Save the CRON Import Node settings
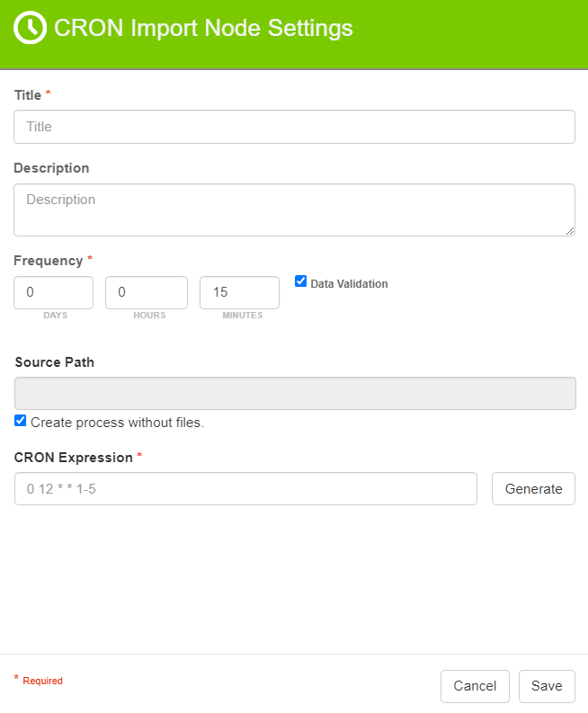 click(x=547, y=686)
